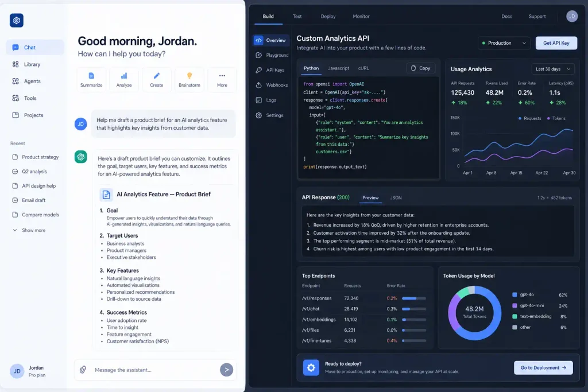Switch to the Test tab
Image resolution: width=588 pixels, height=392 pixels.
pyautogui.click(x=297, y=17)
